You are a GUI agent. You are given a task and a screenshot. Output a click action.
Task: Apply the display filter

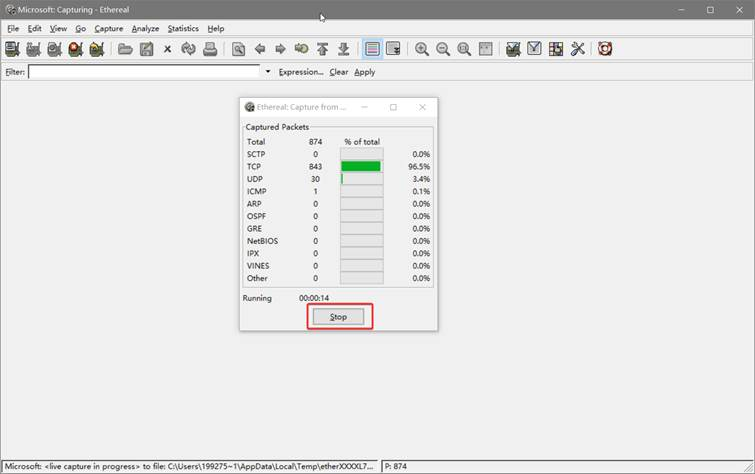coord(364,72)
